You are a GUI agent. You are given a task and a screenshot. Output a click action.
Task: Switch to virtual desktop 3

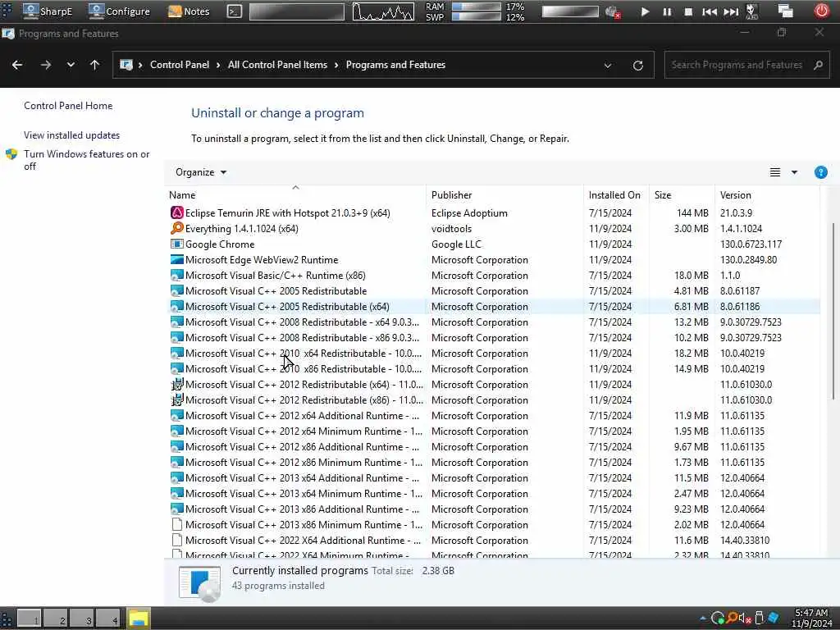point(81,619)
